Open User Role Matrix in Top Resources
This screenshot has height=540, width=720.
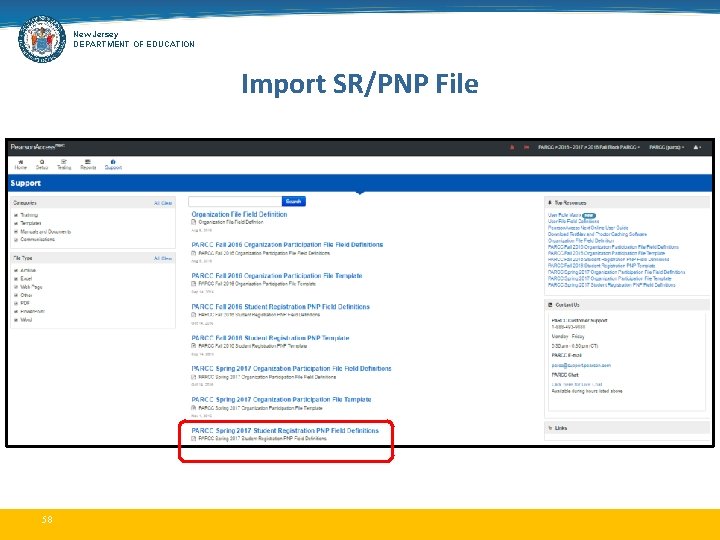click(564, 215)
